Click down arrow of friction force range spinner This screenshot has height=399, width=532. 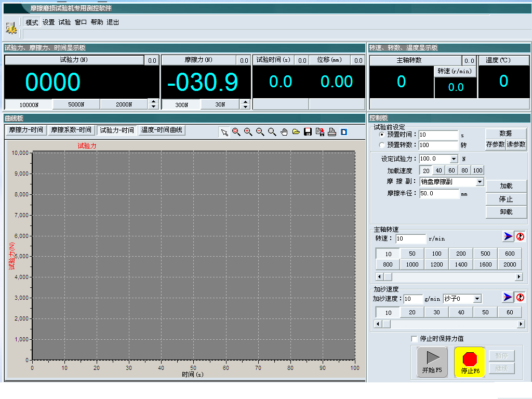(245, 107)
